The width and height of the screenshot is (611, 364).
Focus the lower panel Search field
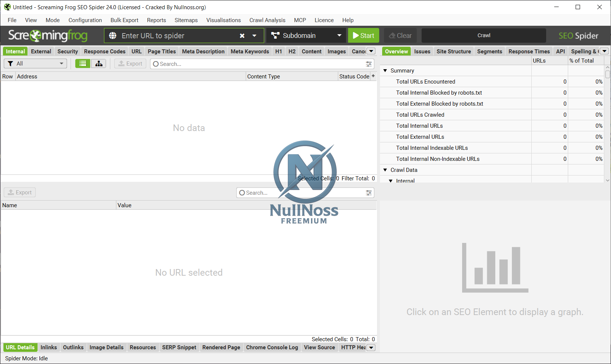(305, 193)
